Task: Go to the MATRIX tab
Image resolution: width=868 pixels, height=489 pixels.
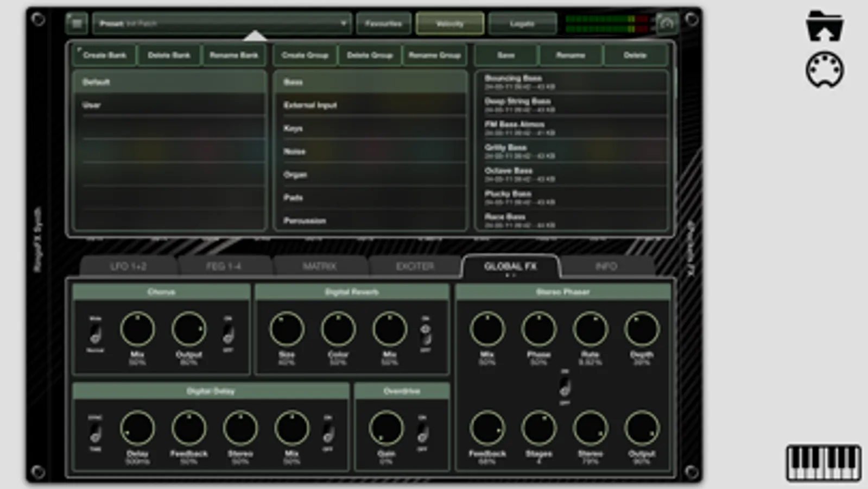Action: [x=319, y=266]
